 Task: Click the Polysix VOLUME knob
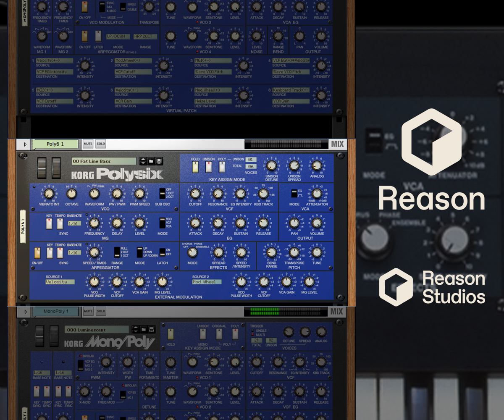click(317, 223)
